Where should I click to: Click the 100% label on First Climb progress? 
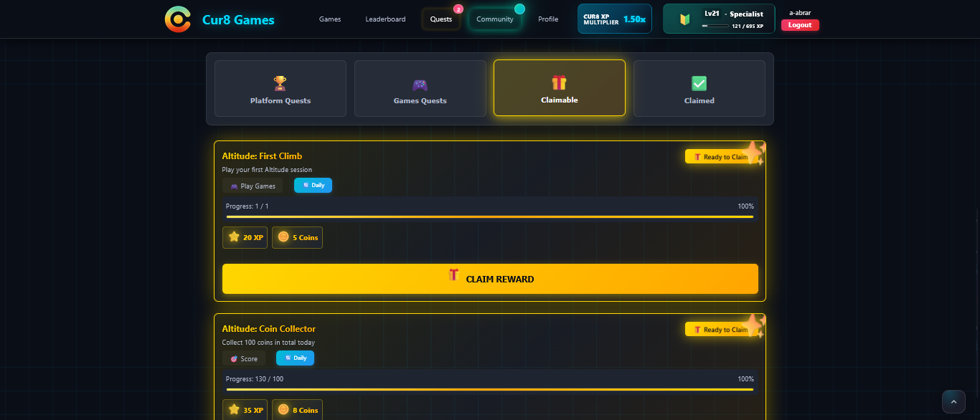click(x=745, y=206)
